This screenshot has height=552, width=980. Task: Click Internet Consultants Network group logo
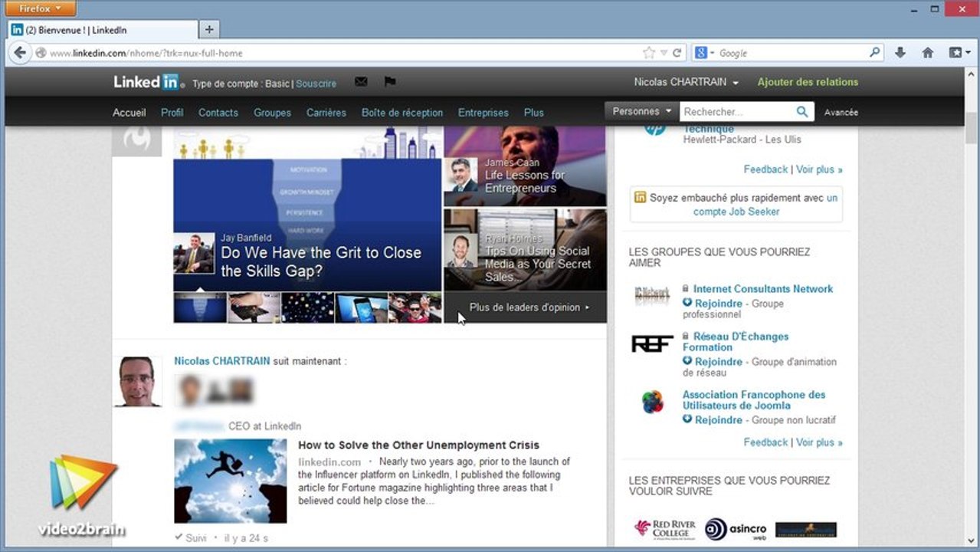[652, 294]
